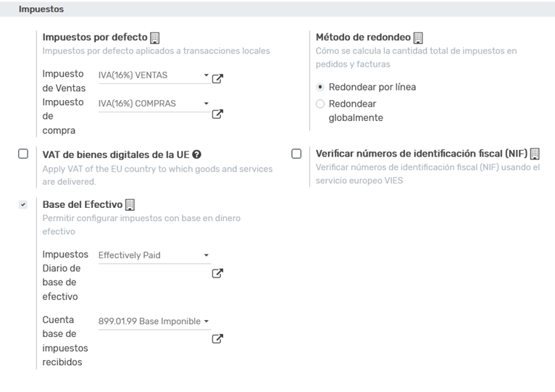Image resolution: width=555 pixels, height=392 pixels.
Task: Open external link for Impuesto de compra
Action: 217,114
